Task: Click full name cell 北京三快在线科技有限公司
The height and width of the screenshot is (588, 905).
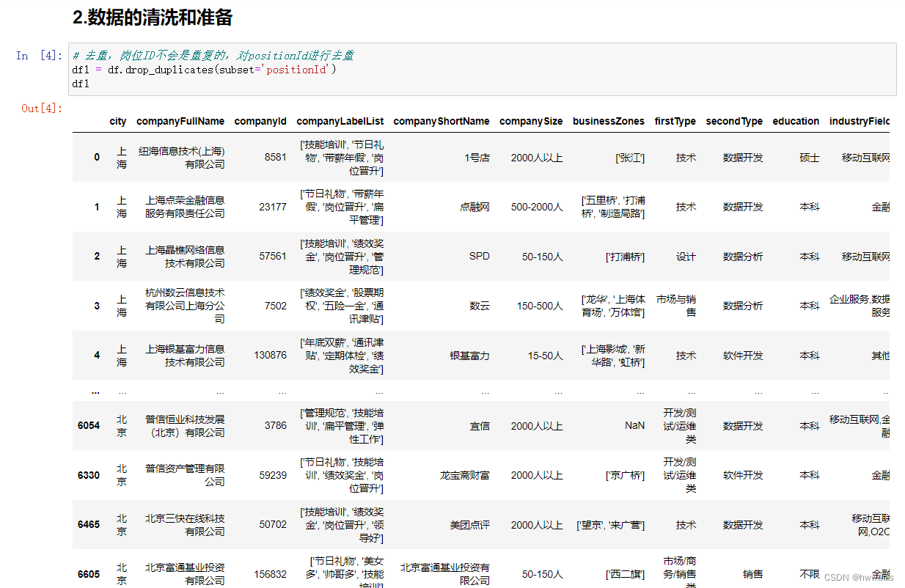Action: click(185, 525)
